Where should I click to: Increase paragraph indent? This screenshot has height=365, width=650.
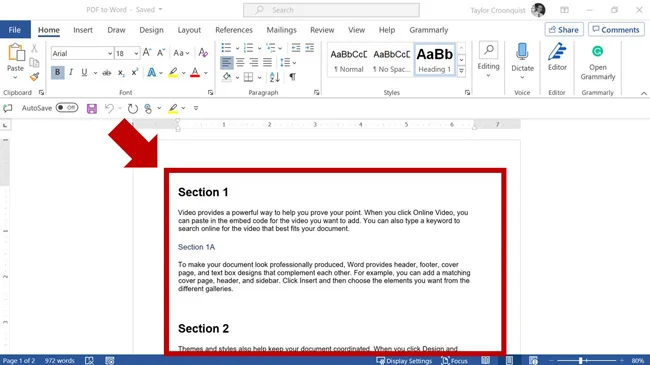coord(310,48)
